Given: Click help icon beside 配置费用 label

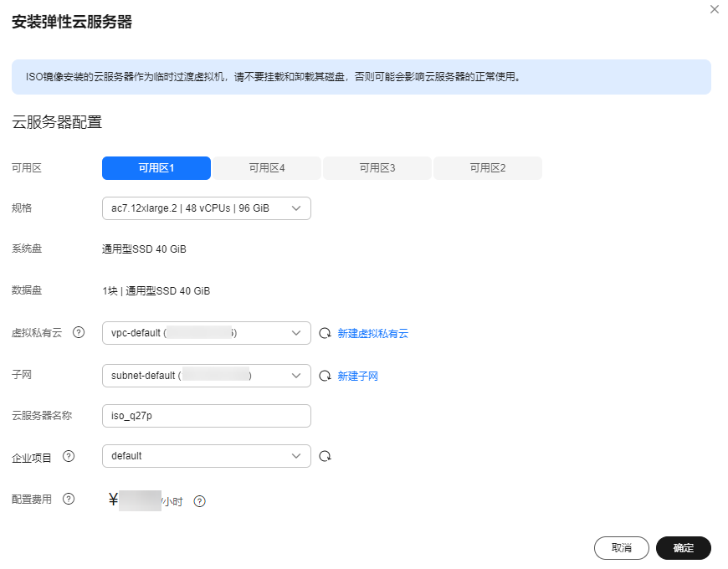Looking at the screenshot, I should [69, 499].
